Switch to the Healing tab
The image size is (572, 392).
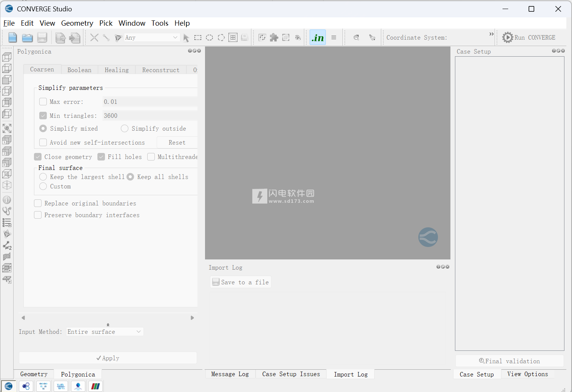tap(117, 70)
